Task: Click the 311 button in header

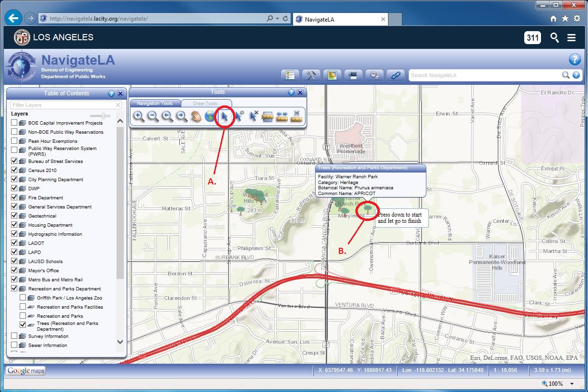Action: [532, 38]
